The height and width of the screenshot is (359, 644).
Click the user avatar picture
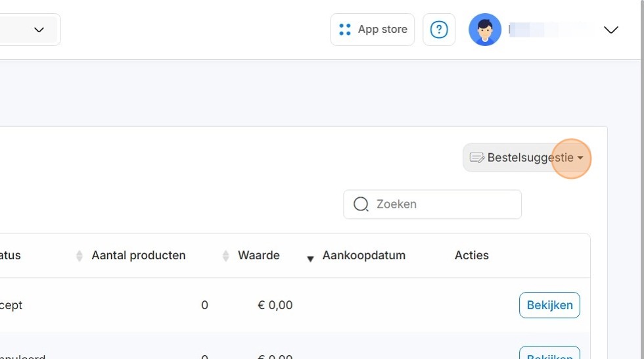(x=485, y=30)
